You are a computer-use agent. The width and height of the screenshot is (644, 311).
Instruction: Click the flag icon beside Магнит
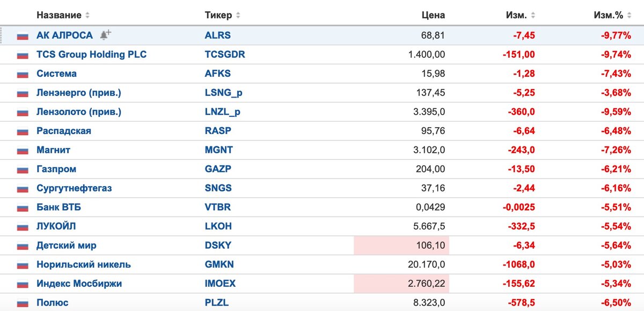click(x=23, y=151)
